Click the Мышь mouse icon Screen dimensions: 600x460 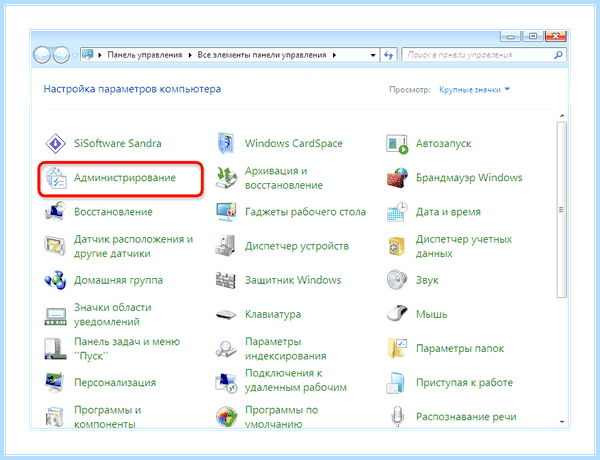point(397,314)
